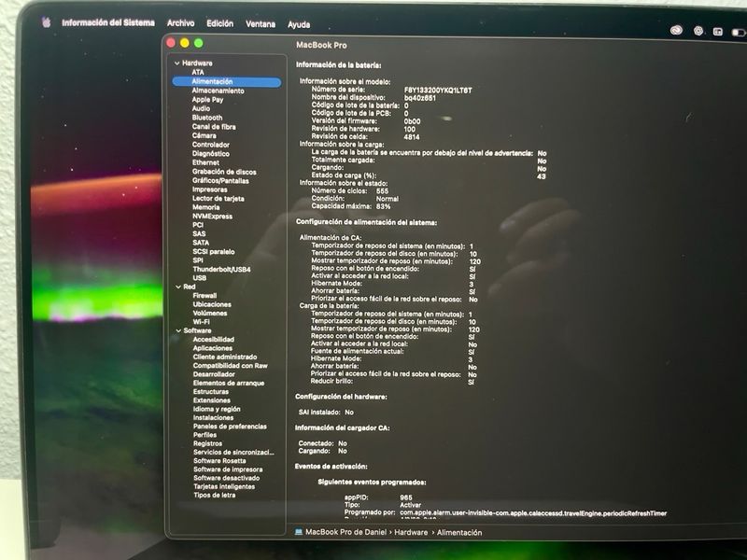Select Tipos de letra in sidebar

click(x=215, y=495)
